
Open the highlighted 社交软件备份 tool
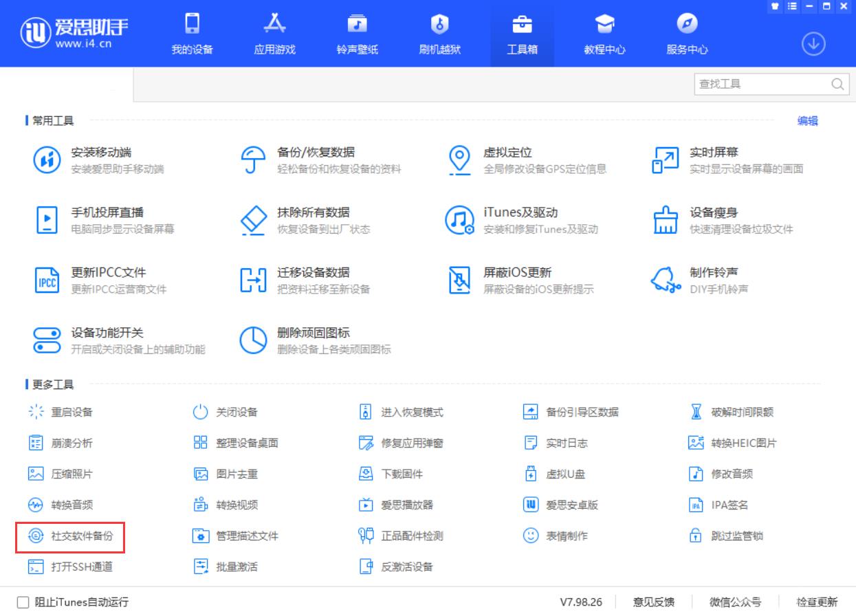click(72, 538)
